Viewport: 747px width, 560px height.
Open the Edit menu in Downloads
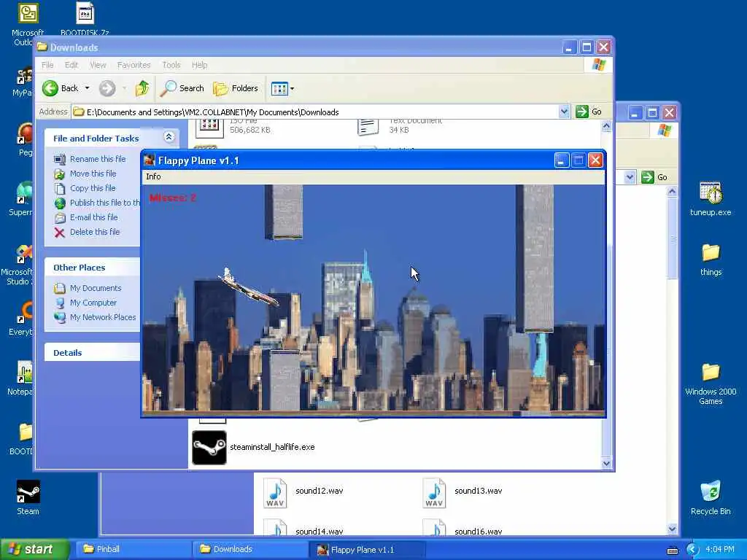point(71,65)
